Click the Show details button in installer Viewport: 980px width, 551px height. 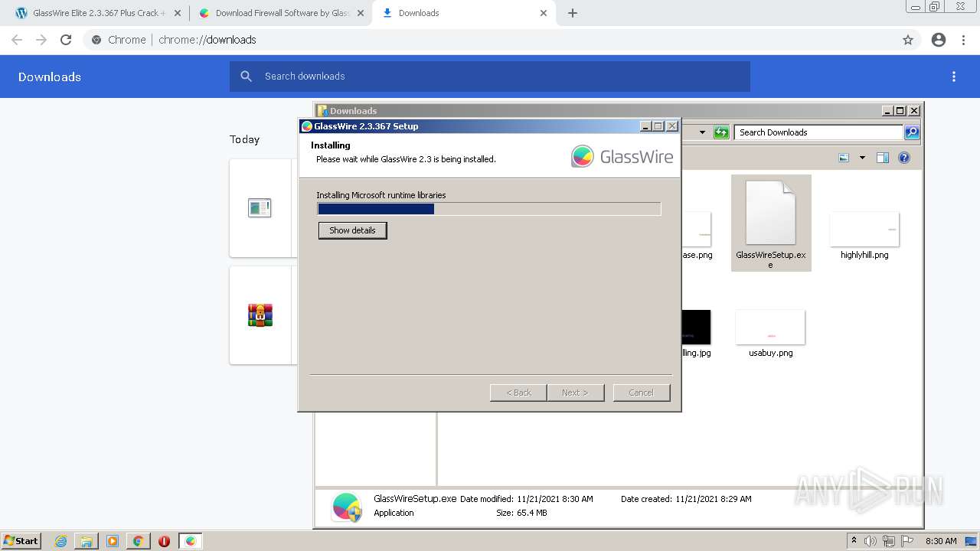point(352,230)
